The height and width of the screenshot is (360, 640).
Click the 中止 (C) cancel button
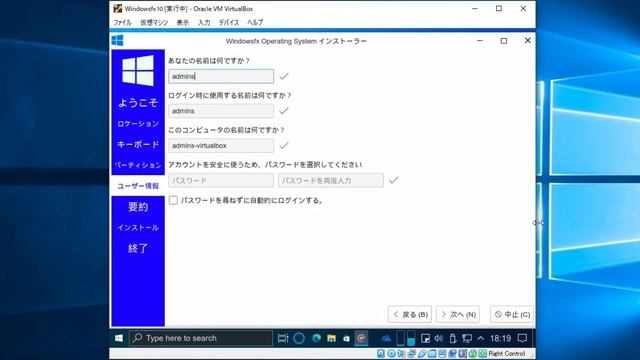pyautogui.click(x=512, y=314)
